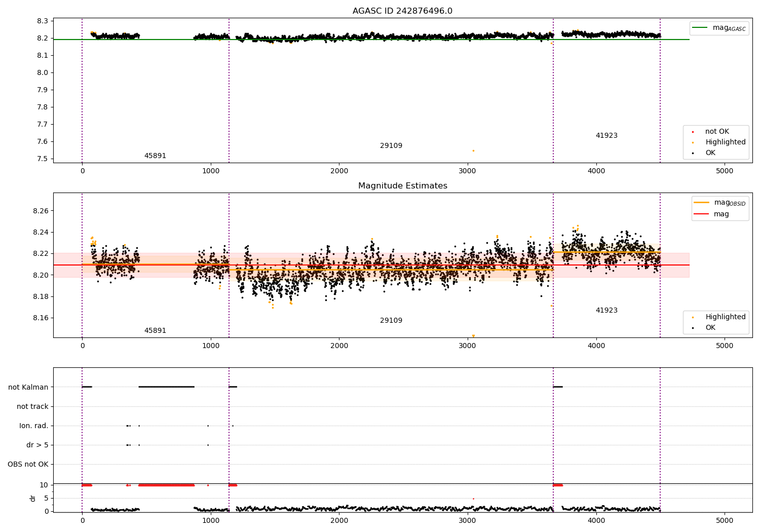
Task: Click the "Magnitude Estimates" subplot title
Action: (402, 186)
